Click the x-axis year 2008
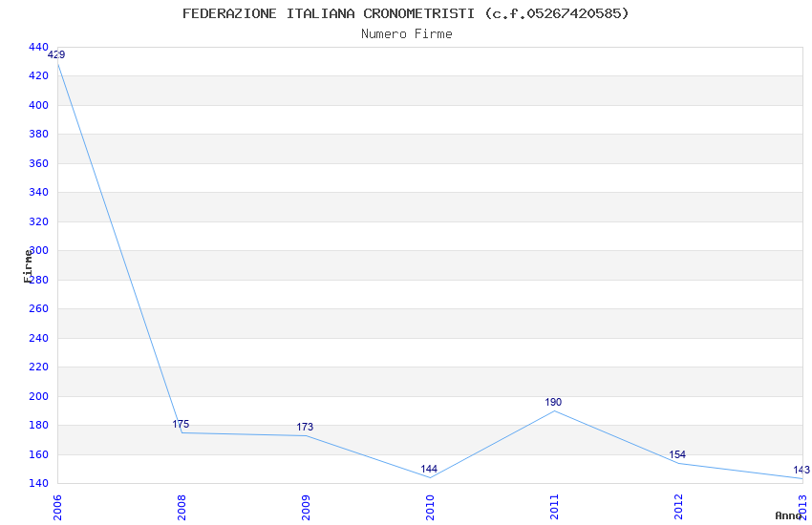The width and height of the screenshot is (812, 525). [x=182, y=508]
